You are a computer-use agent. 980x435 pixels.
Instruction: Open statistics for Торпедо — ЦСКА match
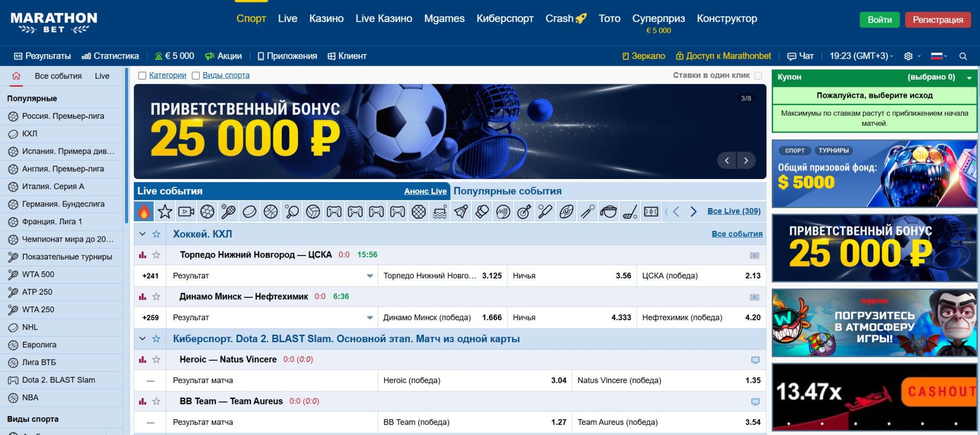tap(143, 255)
